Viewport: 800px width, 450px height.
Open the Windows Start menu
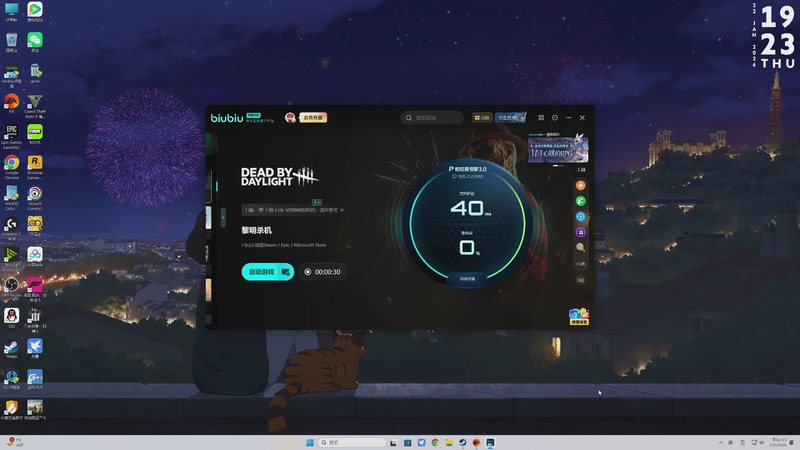point(309,442)
